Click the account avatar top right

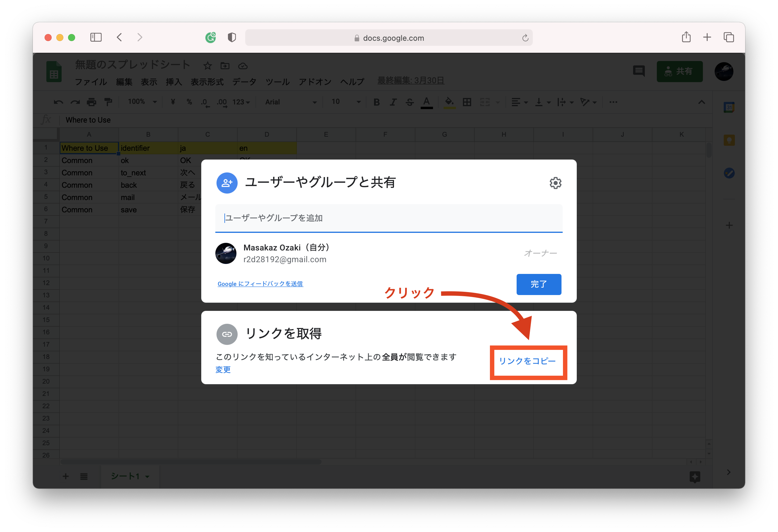click(x=724, y=71)
